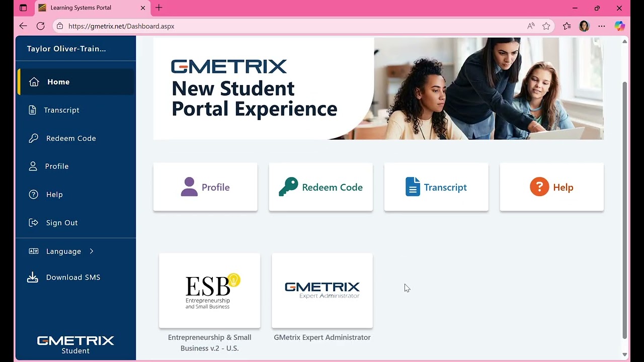Go back with the browser back arrow

(x=23, y=26)
